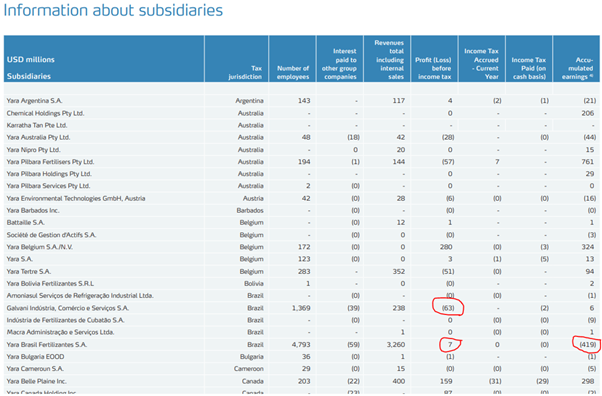Click Yara Belle Plaine Inc. row name
The image size is (602, 396).
click(x=36, y=381)
